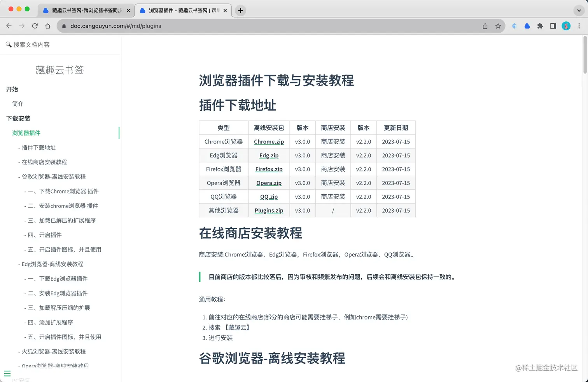Download Chrome.zip from the table
588x382 pixels.
pyautogui.click(x=269, y=141)
